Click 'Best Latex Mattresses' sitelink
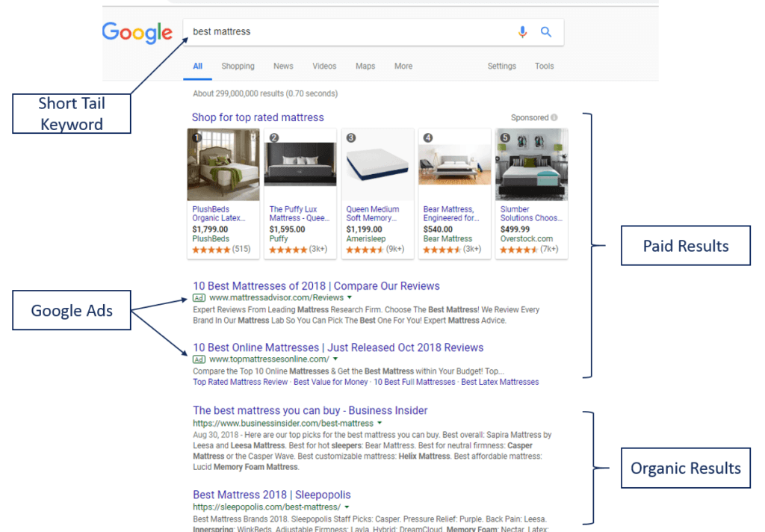Screen dimensions: 765x532 [500, 382]
